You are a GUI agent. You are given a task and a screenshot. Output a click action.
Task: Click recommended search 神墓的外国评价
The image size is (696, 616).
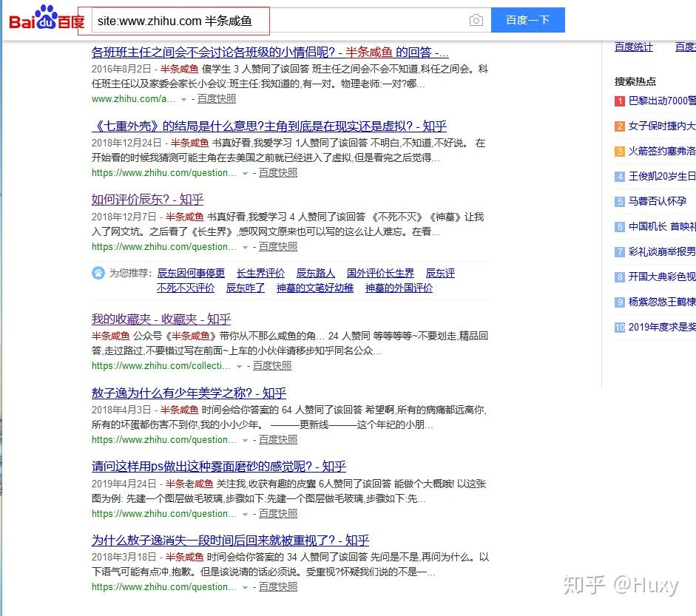[399, 288]
